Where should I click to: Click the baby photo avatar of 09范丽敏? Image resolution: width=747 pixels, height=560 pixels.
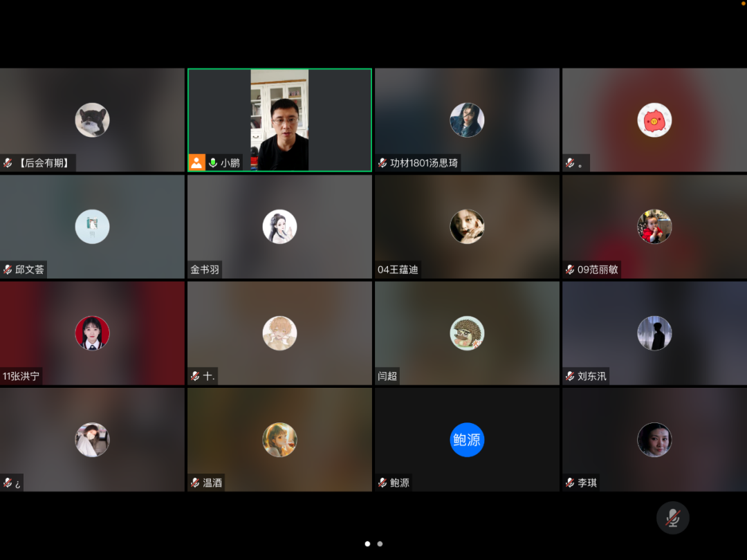point(654,227)
